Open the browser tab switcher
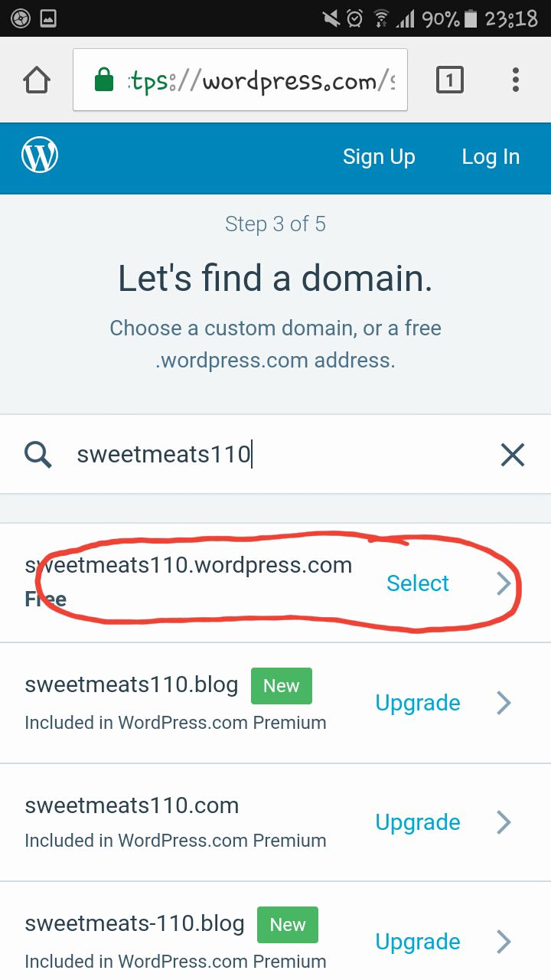 click(449, 80)
